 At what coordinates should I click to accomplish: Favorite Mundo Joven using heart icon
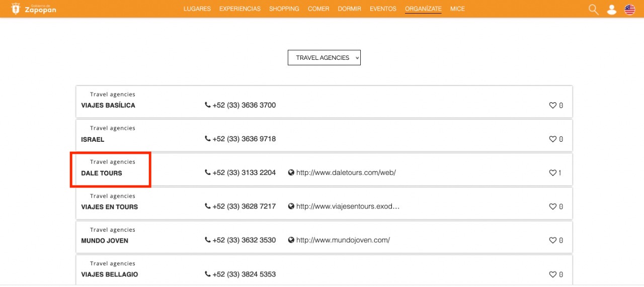552,240
